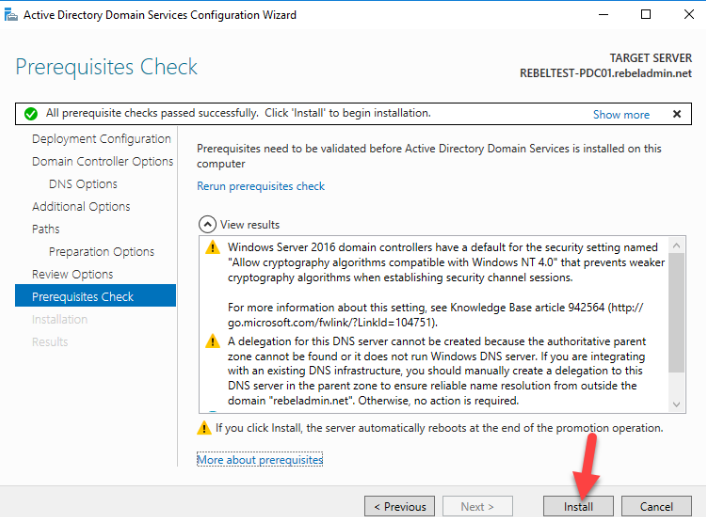Open Review Options step
The width and height of the screenshot is (706, 517).
72,274
